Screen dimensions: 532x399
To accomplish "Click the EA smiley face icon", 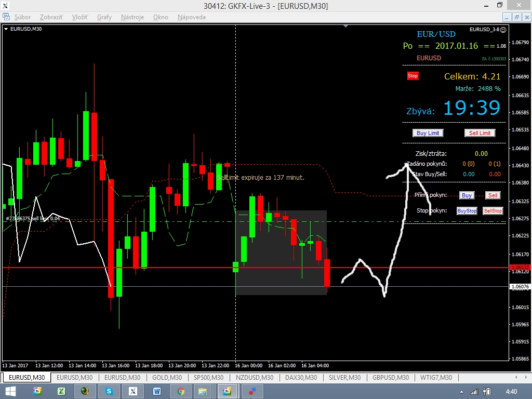I will tap(503, 30).
